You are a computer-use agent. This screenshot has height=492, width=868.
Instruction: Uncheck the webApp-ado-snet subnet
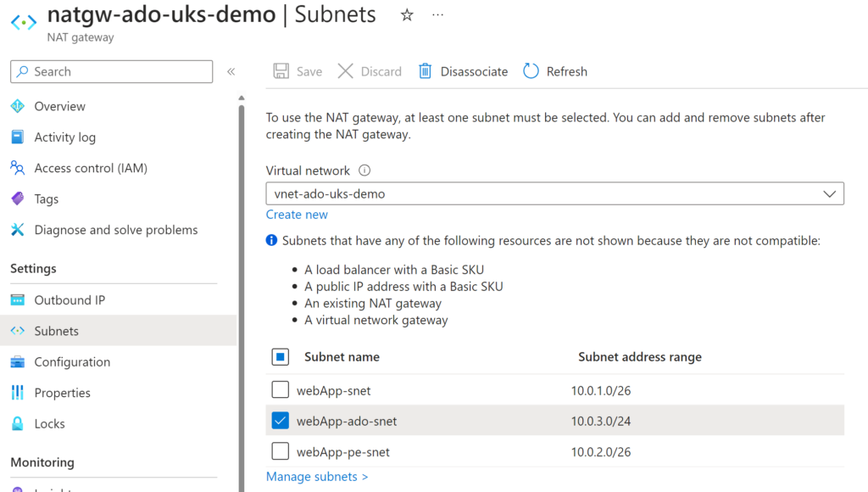[x=280, y=420]
